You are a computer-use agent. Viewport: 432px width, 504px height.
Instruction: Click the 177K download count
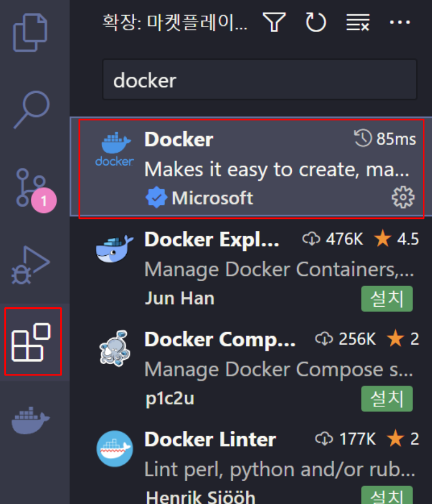[345, 439]
